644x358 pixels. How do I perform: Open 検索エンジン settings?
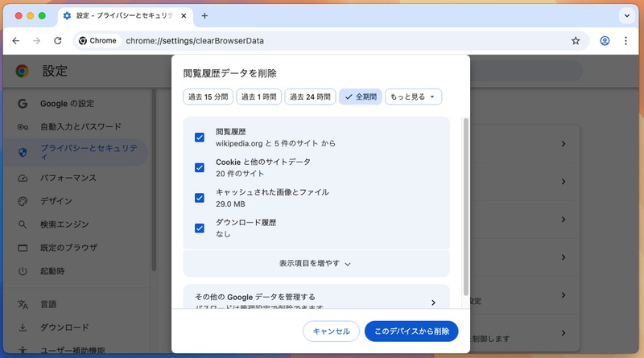click(x=64, y=224)
